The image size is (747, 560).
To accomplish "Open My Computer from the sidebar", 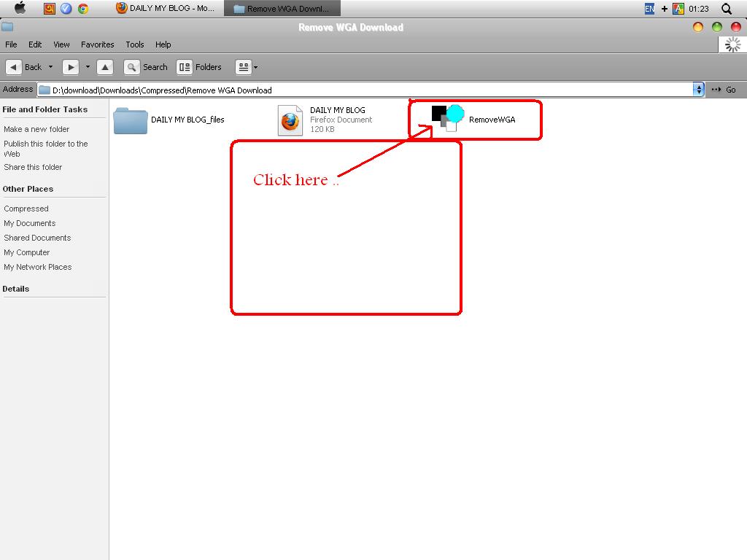I will pos(26,252).
